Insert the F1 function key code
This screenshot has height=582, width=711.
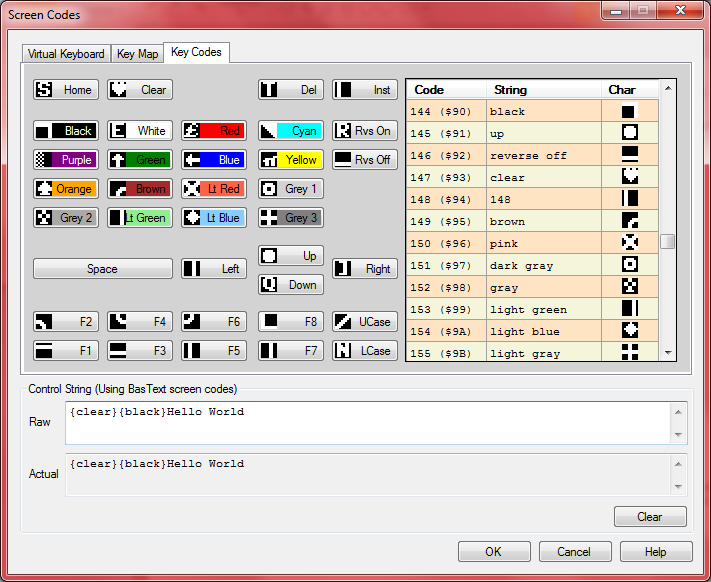click(x=66, y=350)
